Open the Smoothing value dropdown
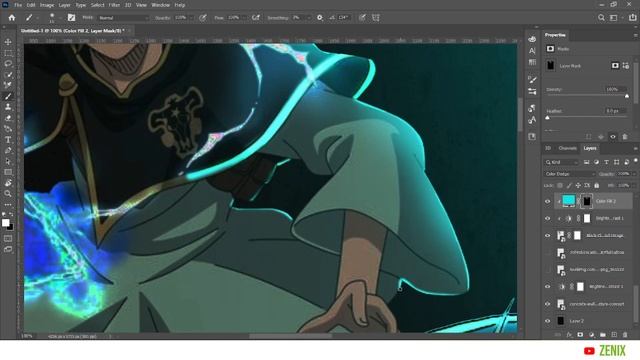 tap(308, 18)
